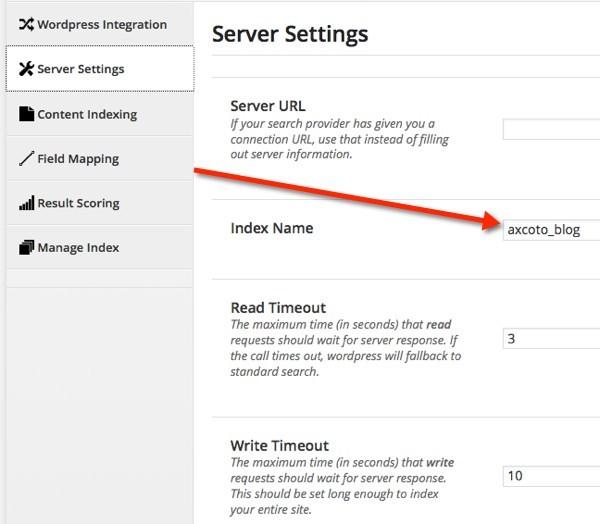Switch to the Manage Index tab
The width and height of the screenshot is (600, 524).
pyautogui.click(x=99, y=247)
